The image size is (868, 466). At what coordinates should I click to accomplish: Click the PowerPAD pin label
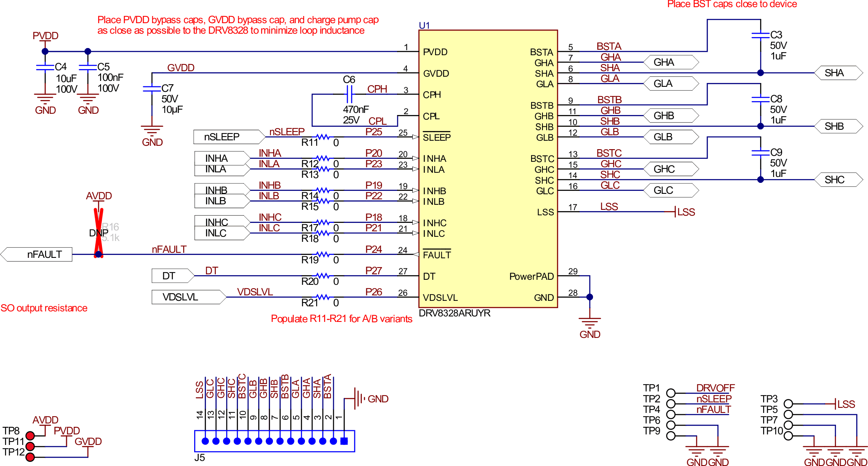point(531,276)
